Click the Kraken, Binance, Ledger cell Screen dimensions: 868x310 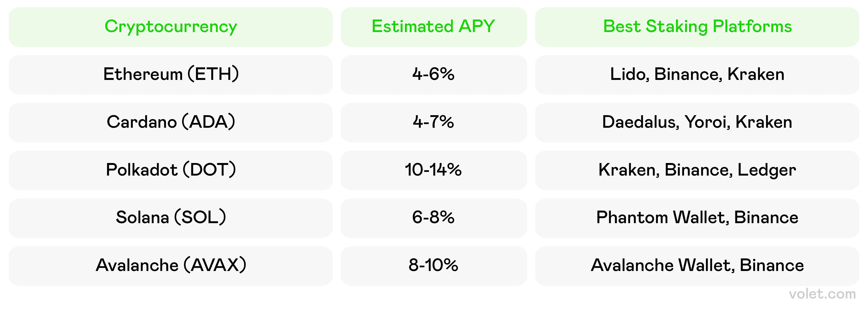(697, 170)
